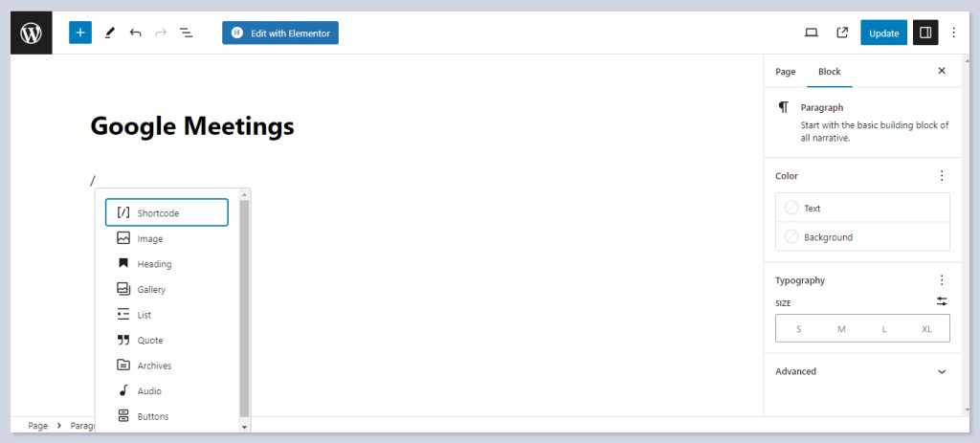This screenshot has width=980, height=443.
Task: Toggle the settings sidebar panel button
Action: click(x=925, y=33)
